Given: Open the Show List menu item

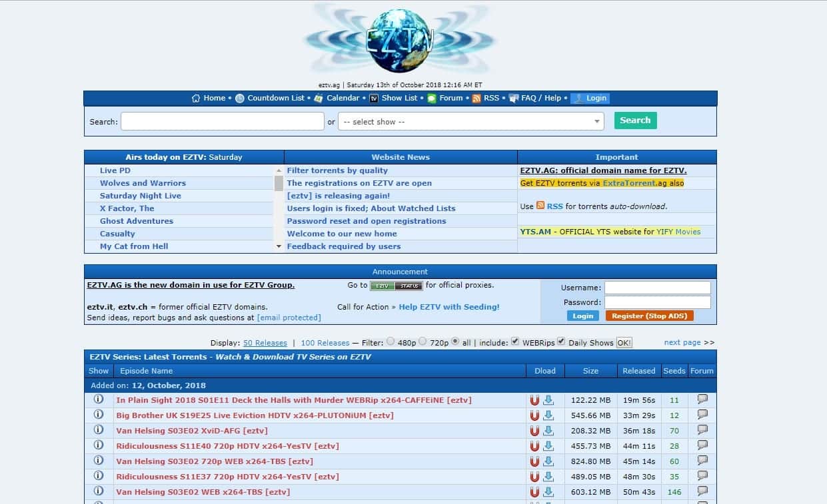Looking at the screenshot, I should tap(399, 98).
